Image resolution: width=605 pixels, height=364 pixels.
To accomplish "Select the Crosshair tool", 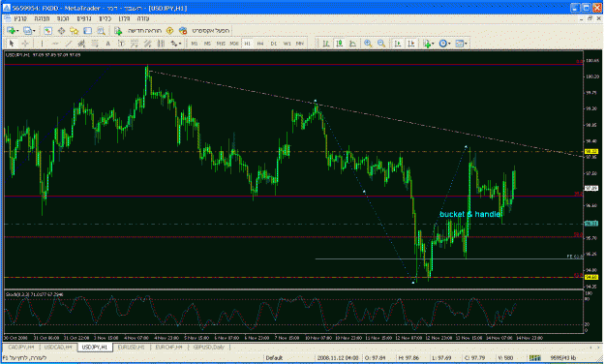I will (x=25, y=44).
